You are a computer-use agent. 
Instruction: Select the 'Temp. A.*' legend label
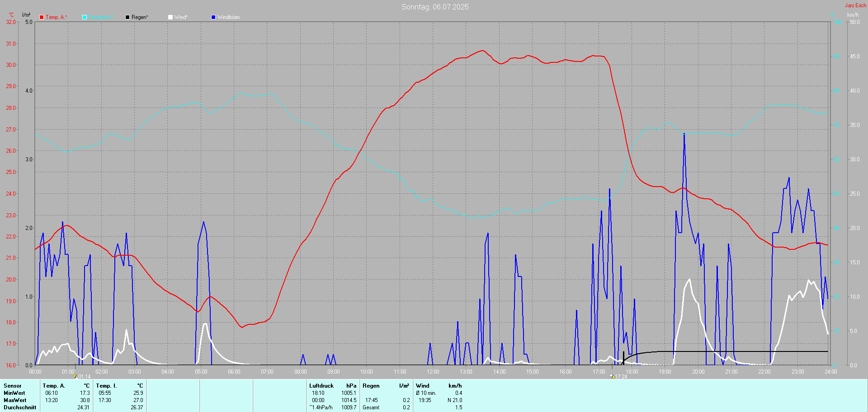tap(57, 17)
